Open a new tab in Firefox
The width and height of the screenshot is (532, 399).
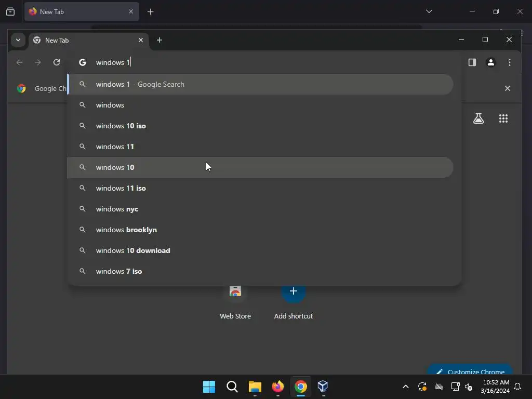point(150,12)
